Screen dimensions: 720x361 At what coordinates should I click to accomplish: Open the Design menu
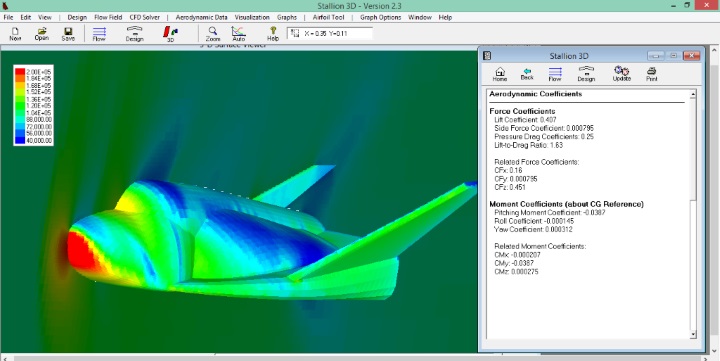pyautogui.click(x=77, y=17)
